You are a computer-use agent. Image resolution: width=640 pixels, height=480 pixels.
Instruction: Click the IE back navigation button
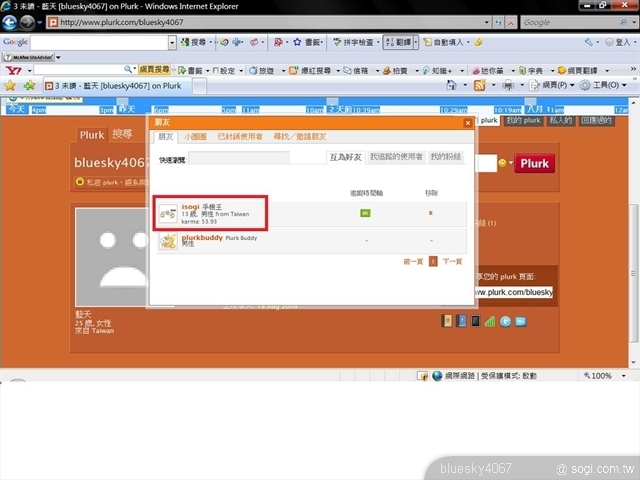tap(11, 22)
